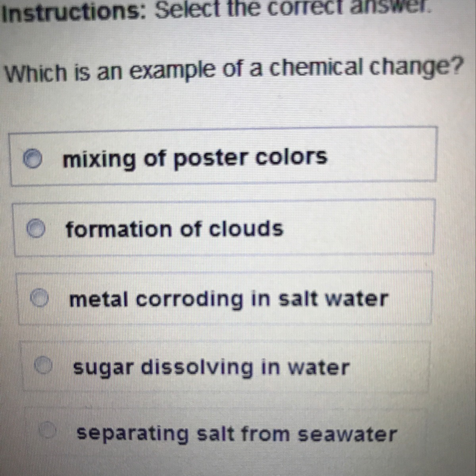
Task: Click the word "seawater" in the last option
Action: (x=347, y=434)
